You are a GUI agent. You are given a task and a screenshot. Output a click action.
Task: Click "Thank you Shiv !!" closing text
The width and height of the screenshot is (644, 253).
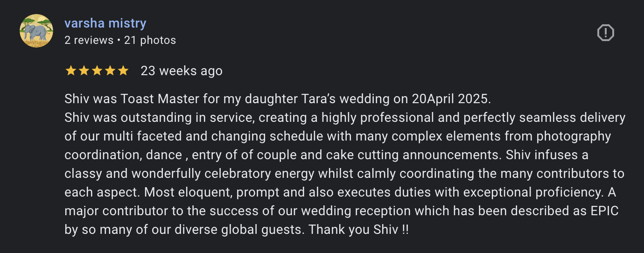pyautogui.click(x=358, y=230)
